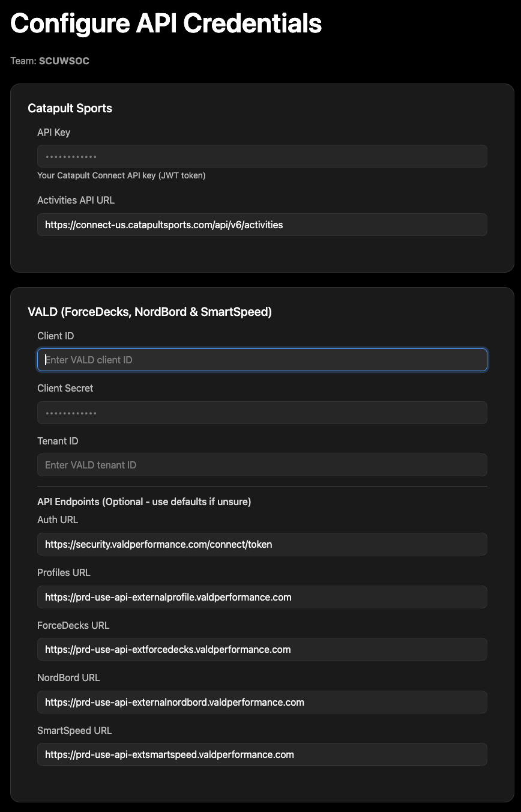Click the NordBord URL input box
521x812 pixels.
click(x=262, y=702)
